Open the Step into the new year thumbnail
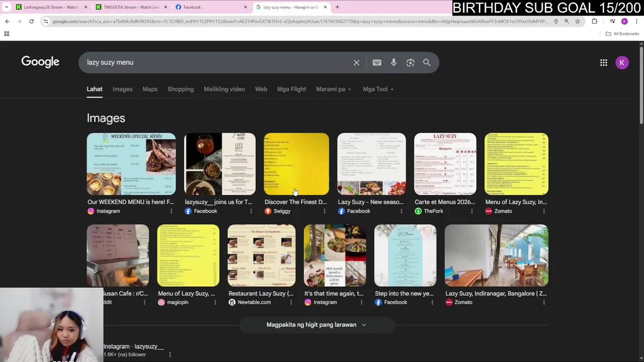 [x=406, y=255]
